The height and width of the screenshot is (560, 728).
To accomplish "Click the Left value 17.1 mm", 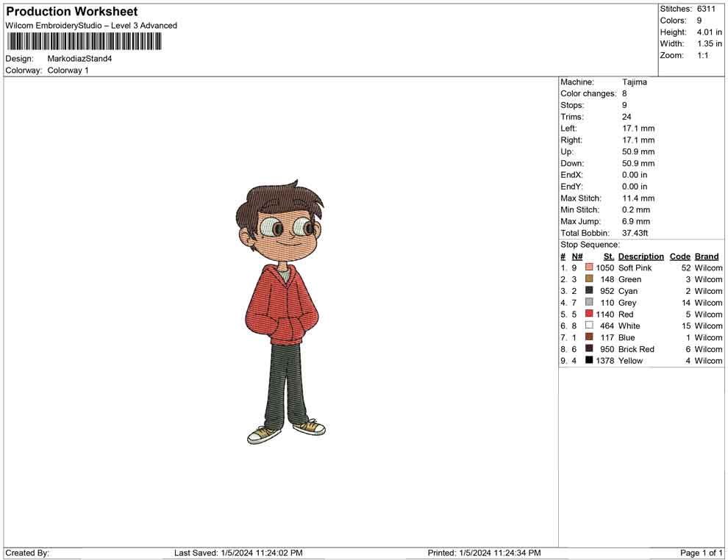I will pos(638,129).
